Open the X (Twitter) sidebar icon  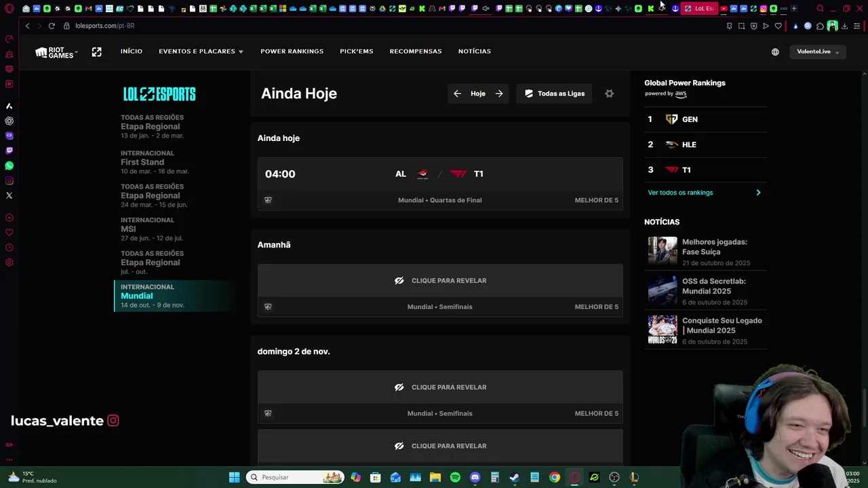click(9, 195)
